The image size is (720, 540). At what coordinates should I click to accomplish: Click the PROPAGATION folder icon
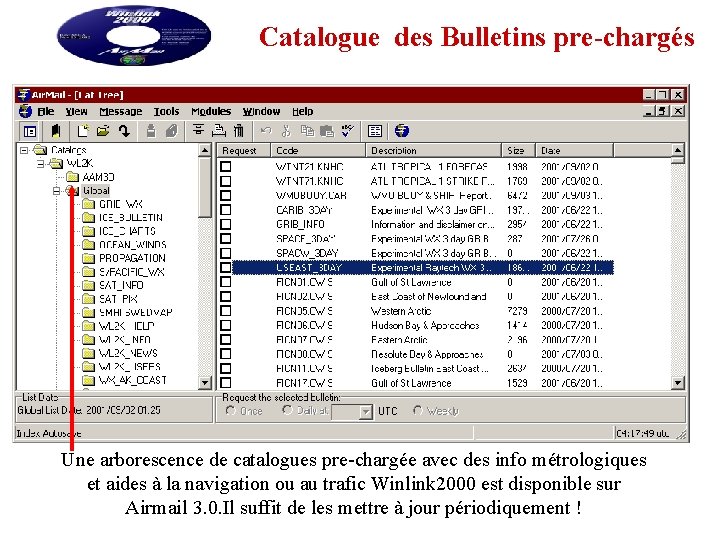click(88, 258)
